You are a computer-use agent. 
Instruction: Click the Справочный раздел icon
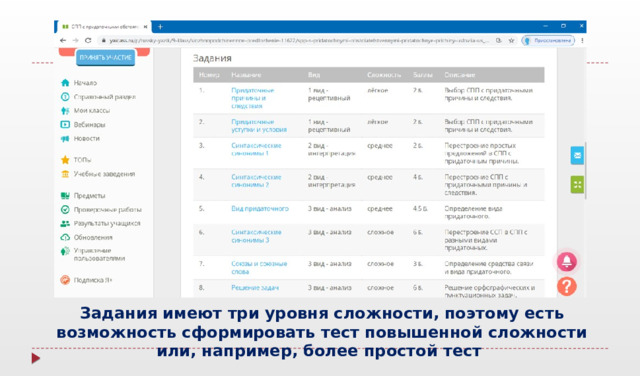65,97
